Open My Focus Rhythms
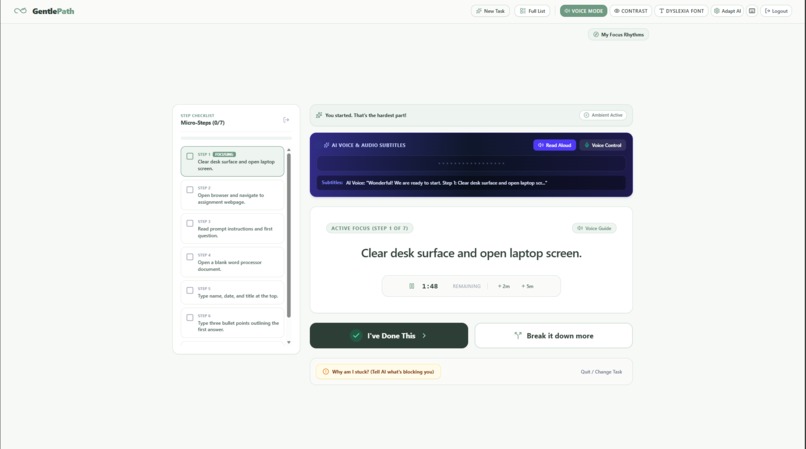Screen dimensions: 806x449 [618, 34]
